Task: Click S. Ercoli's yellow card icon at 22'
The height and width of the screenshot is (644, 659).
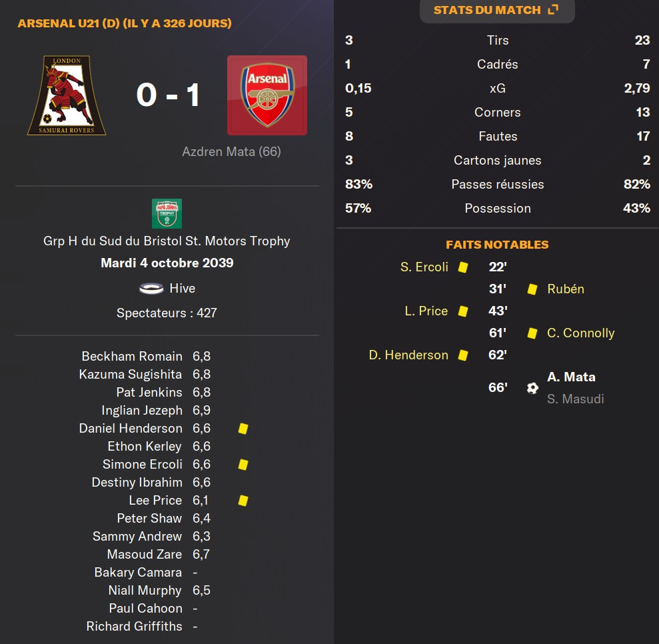Action: pos(463,267)
